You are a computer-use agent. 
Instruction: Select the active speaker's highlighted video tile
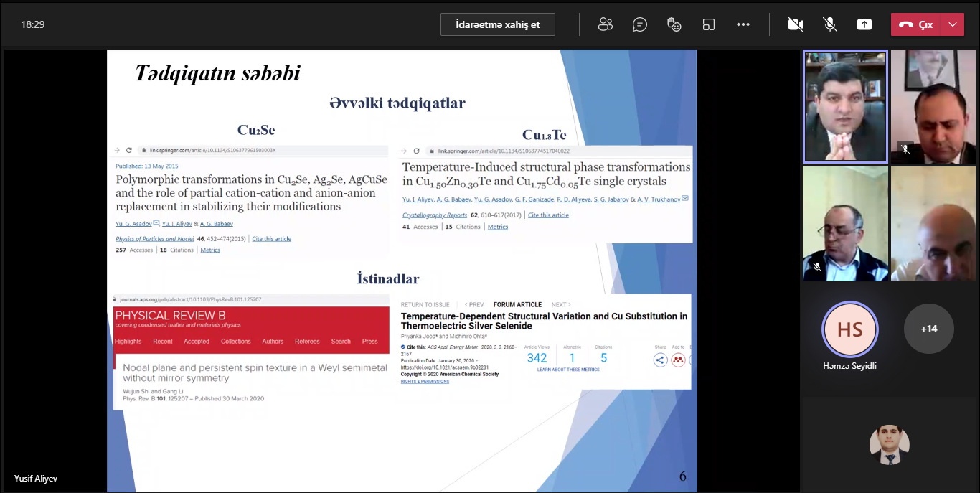click(x=845, y=106)
